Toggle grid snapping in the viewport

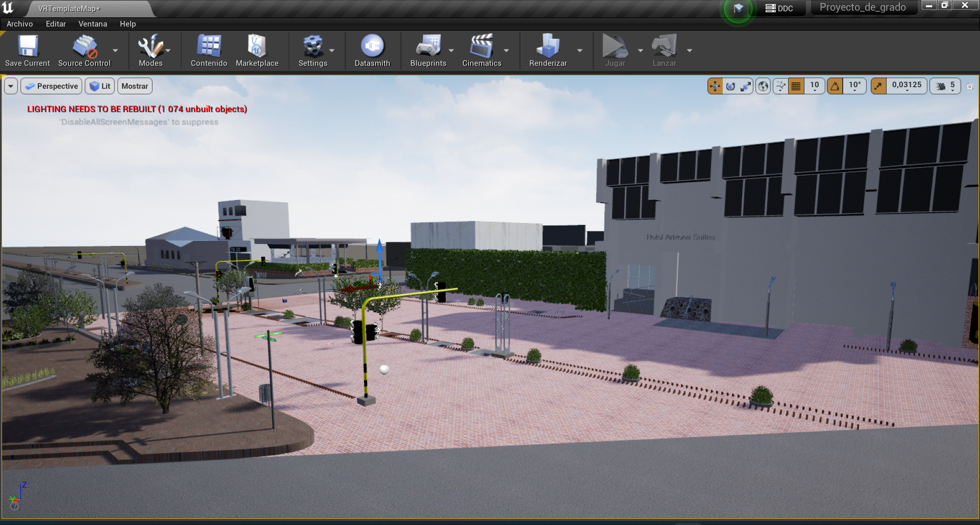pos(796,86)
